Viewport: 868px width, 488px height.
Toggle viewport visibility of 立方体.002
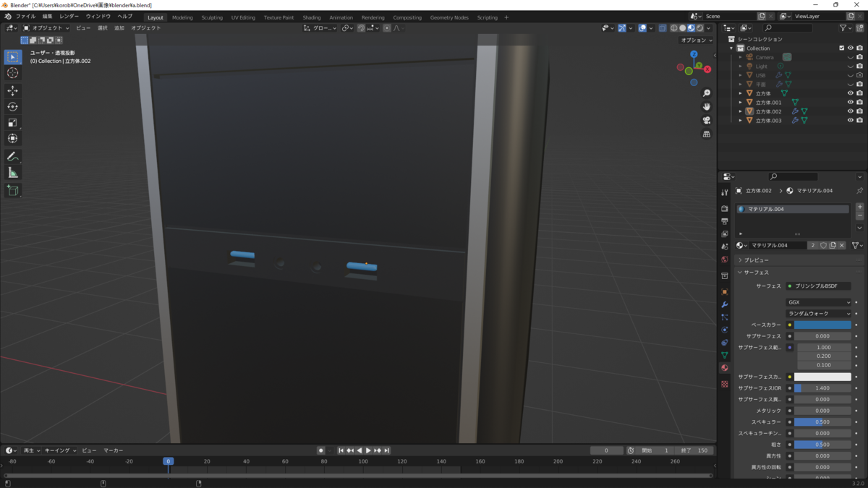[x=851, y=111]
